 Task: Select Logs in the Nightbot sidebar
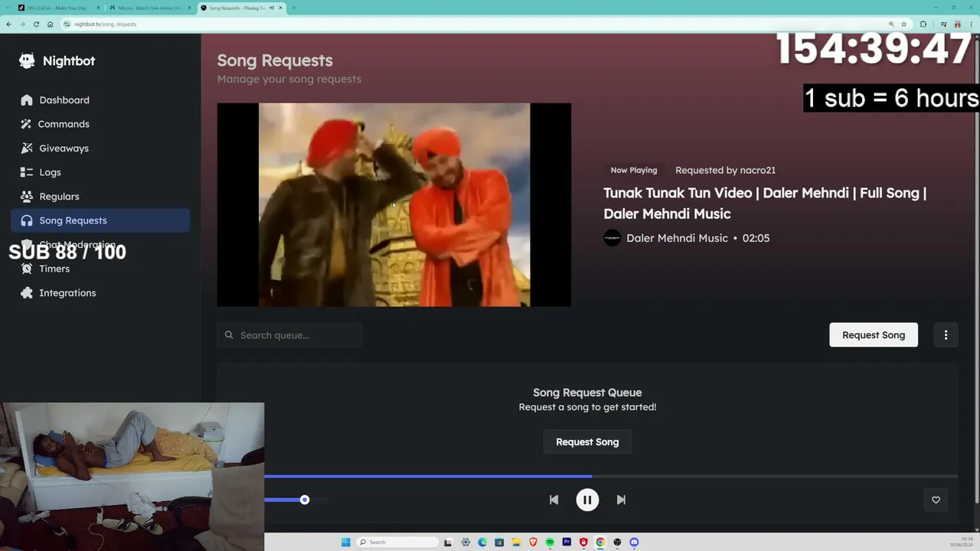click(x=100, y=172)
